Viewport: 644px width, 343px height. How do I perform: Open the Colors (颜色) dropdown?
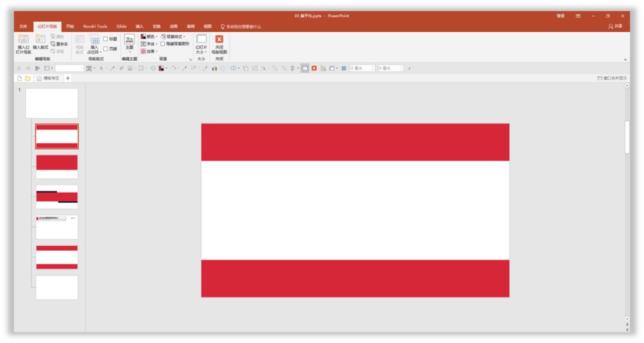(x=149, y=36)
